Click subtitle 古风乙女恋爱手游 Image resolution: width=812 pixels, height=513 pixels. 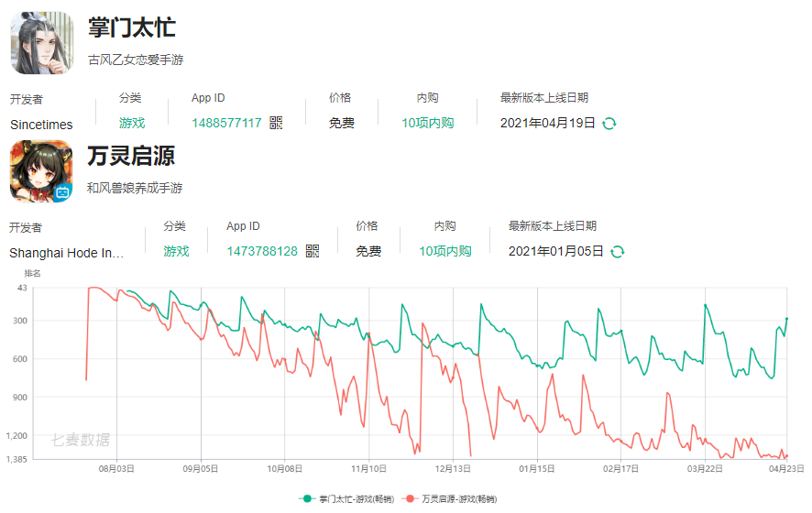(x=136, y=60)
